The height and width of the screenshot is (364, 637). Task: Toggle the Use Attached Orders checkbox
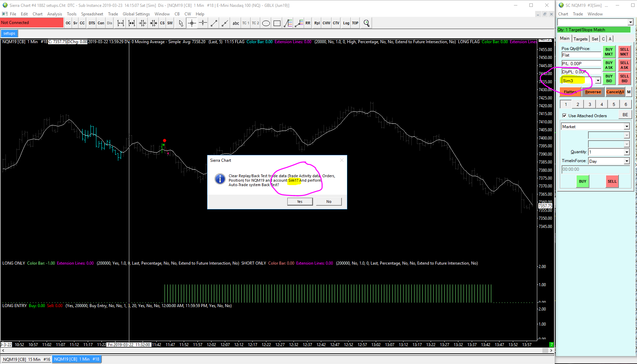coord(564,116)
